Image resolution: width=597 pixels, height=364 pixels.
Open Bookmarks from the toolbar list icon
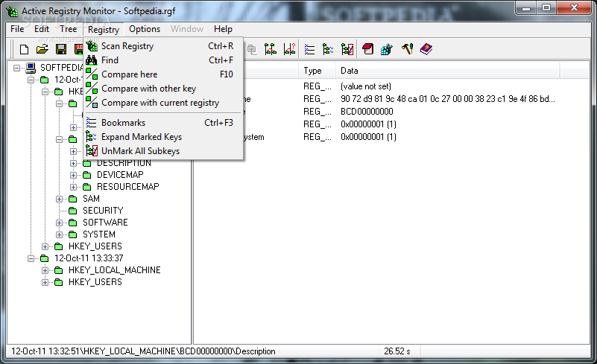(309, 49)
